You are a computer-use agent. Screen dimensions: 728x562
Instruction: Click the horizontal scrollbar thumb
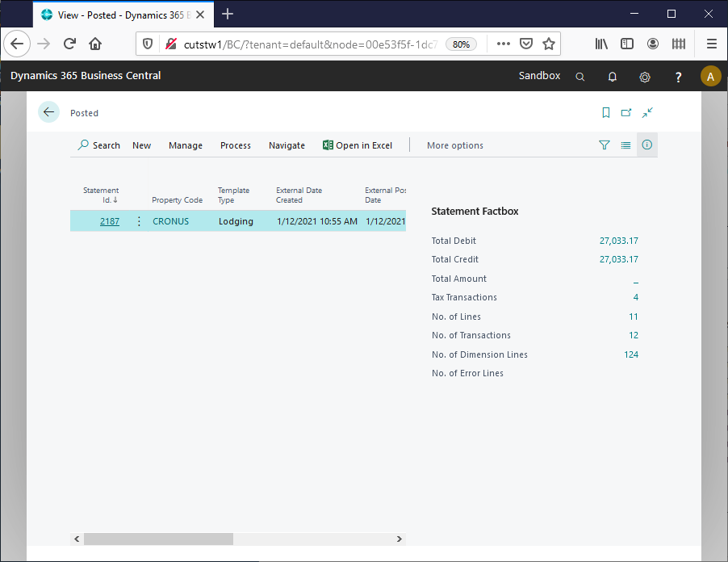[x=158, y=539]
